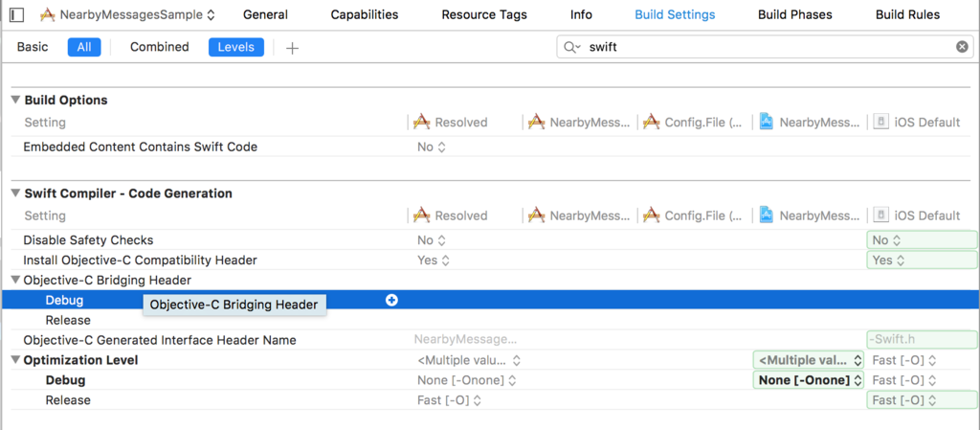This screenshot has width=980, height=430.
Task: Collapse the Optimization Level row
Action: coord(15,360)
